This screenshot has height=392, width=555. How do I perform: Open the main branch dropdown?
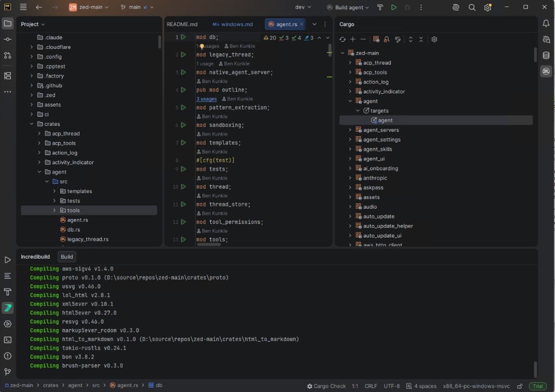click(137, 7)
